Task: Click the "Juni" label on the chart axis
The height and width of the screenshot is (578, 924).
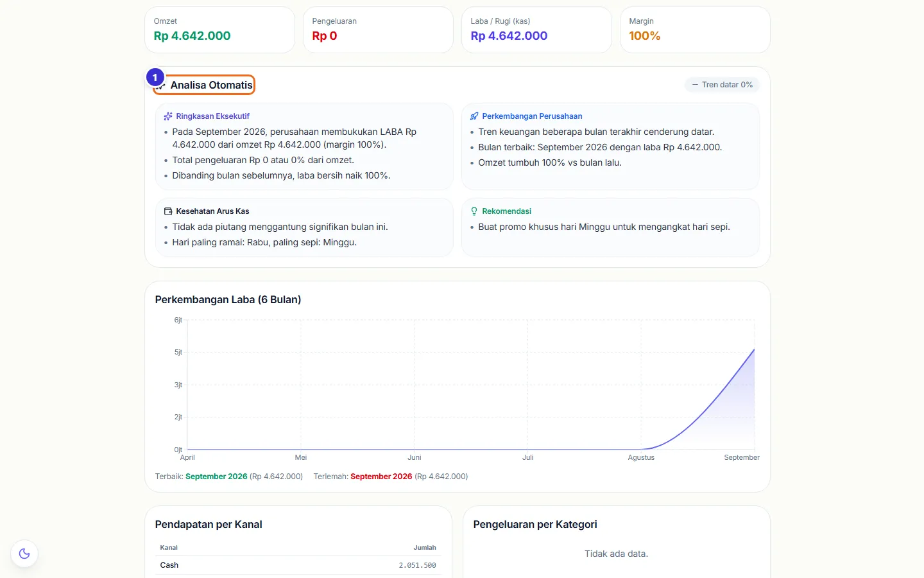Action: click(x=415, y=457)
